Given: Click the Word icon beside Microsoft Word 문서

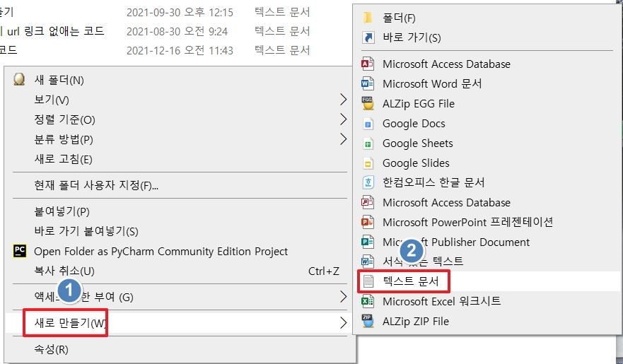Looking at the screenshot, I should pos(368,84).
